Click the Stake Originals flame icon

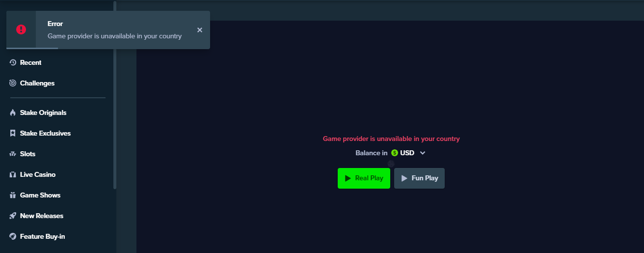click(13, 112)
